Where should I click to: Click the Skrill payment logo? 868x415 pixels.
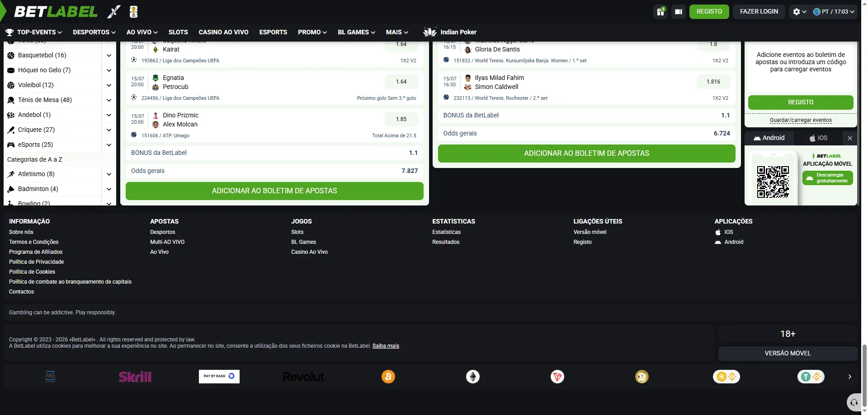[x=135, y=377]
